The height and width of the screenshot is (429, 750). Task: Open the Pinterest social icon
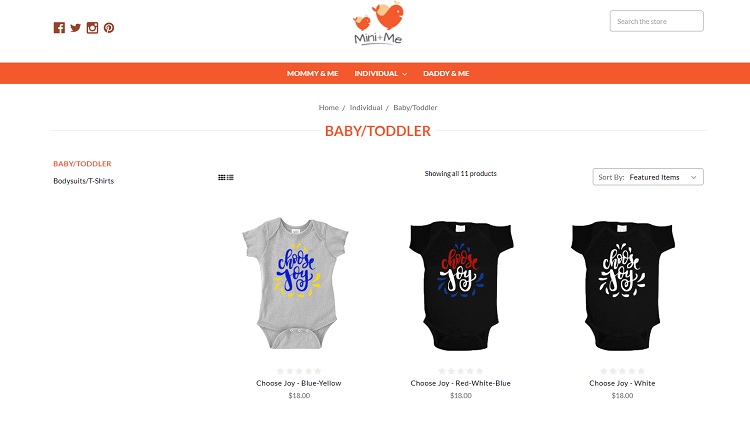click(x=109, y=28)
